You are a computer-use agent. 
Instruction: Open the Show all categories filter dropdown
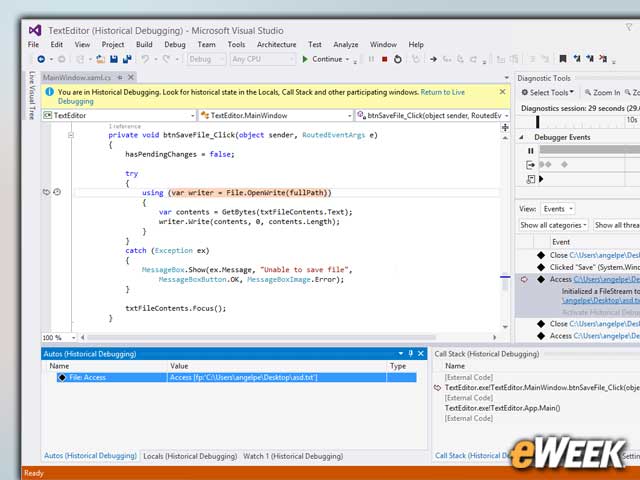click(553, 225)
